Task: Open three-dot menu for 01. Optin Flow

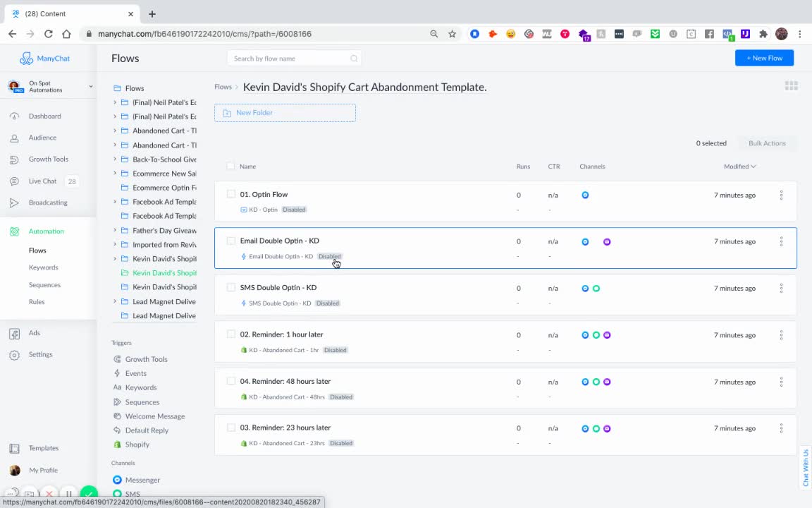Action: click(x=781, y=195)
